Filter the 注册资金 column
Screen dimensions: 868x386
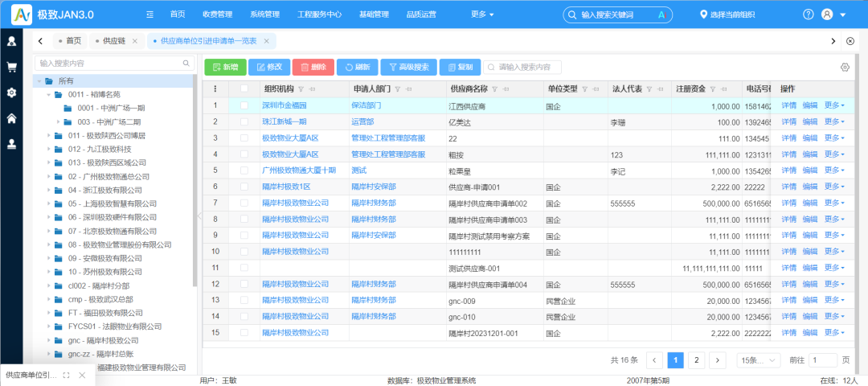712,89
